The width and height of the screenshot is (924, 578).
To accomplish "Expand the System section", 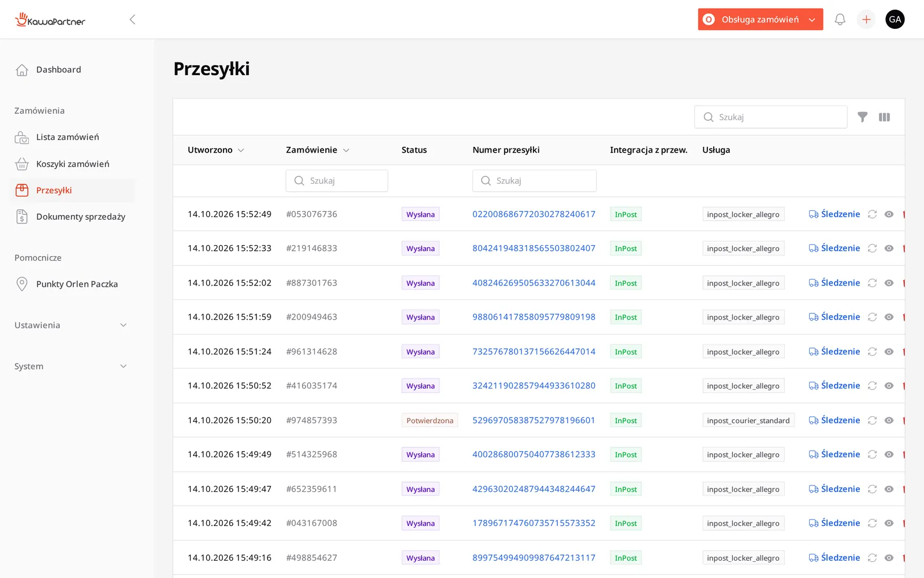I will [x=70, y=366].
